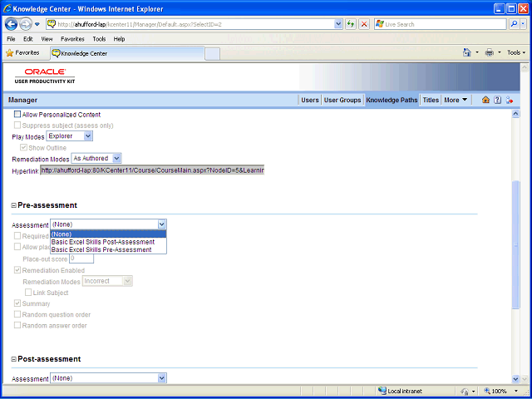Viewport: 532px width, 399px height.
Task: Switch to the Users tab
Action: [310, 100]
